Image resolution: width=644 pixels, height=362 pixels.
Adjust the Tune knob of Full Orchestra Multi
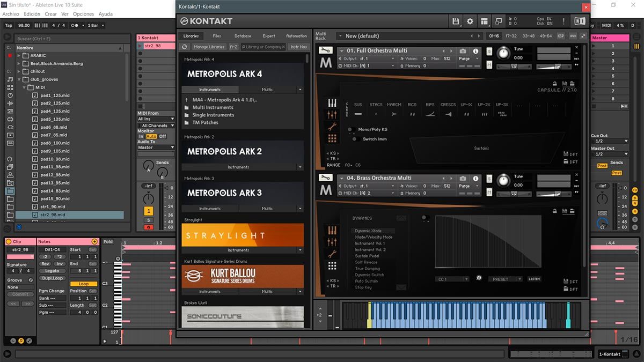pos(503,53)
